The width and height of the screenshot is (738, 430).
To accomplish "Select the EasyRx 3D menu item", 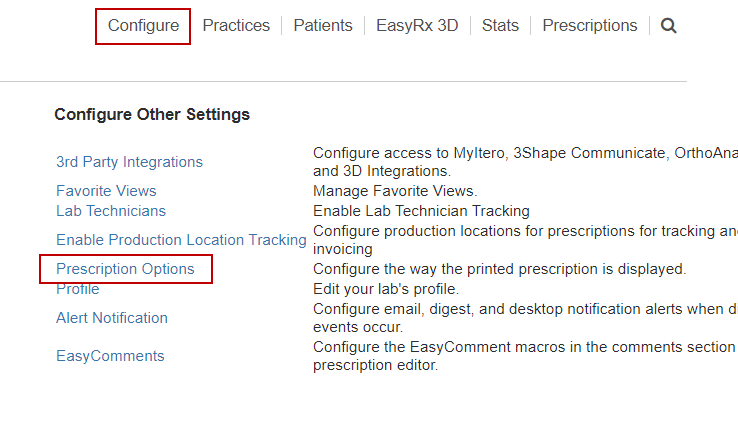I will click(417, 26).
